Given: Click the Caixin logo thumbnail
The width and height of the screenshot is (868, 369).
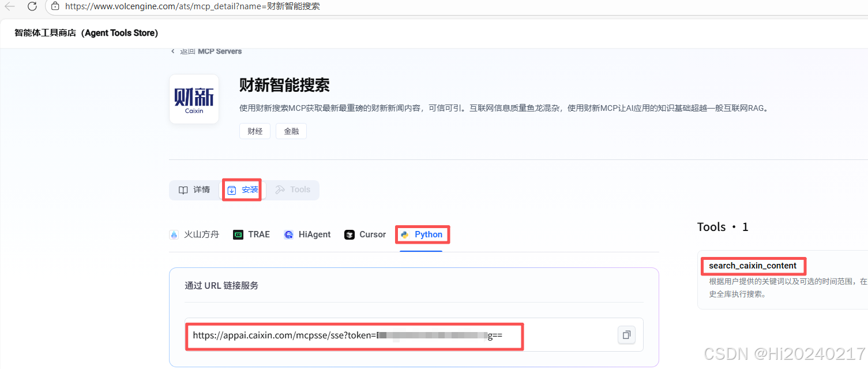Looking at the screenshot, I should [x=194, y=99].
